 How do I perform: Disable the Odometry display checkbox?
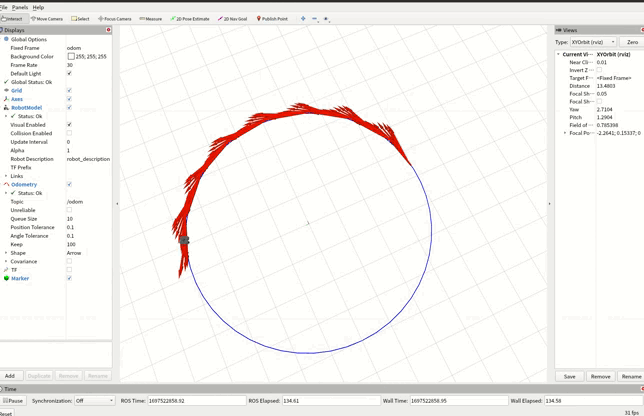pyautogui.click(x=69, y=184)
